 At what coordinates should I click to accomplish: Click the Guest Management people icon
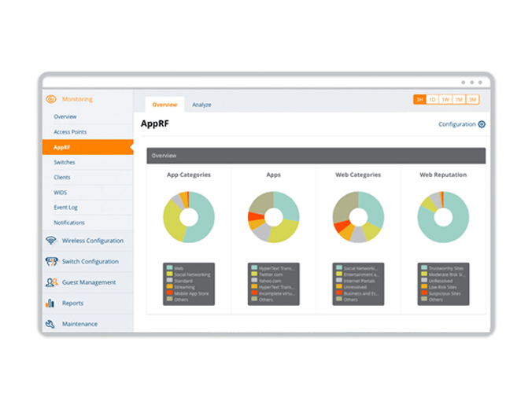(52, 282)
